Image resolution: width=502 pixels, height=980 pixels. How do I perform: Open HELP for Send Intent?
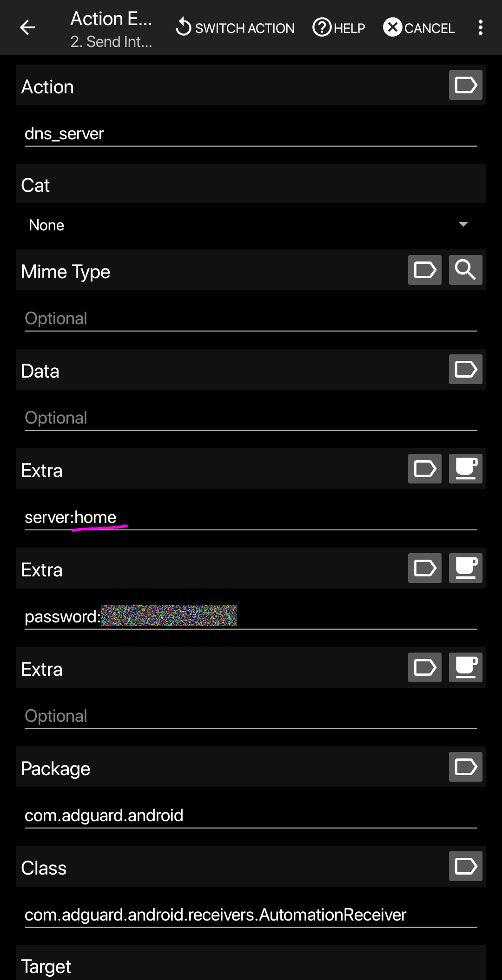point(338,27)
